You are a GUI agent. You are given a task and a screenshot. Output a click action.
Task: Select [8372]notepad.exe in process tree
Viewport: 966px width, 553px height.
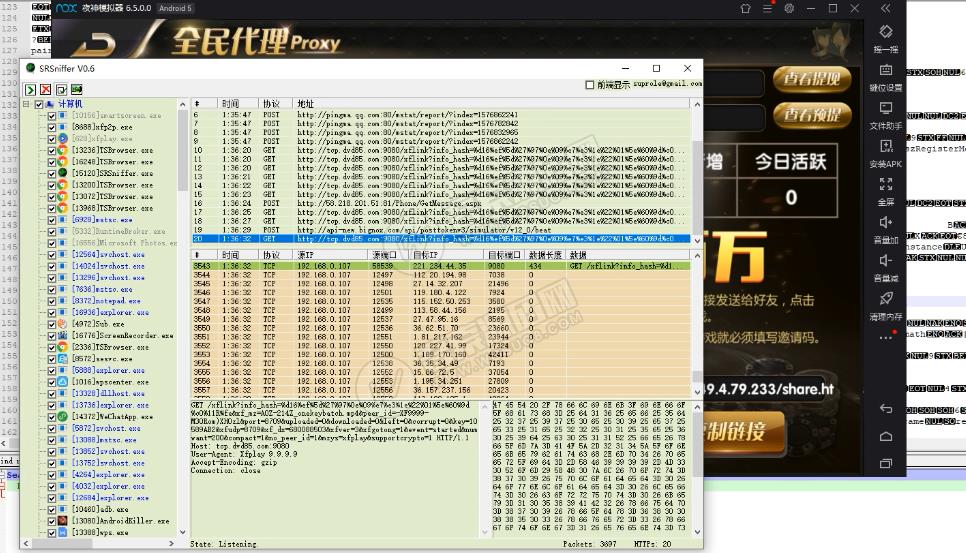[106, 301]
